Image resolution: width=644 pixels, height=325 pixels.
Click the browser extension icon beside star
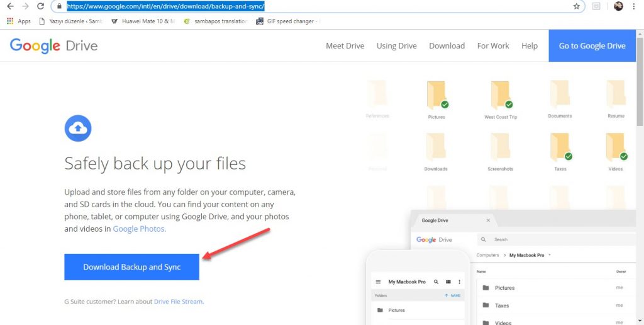597,6
